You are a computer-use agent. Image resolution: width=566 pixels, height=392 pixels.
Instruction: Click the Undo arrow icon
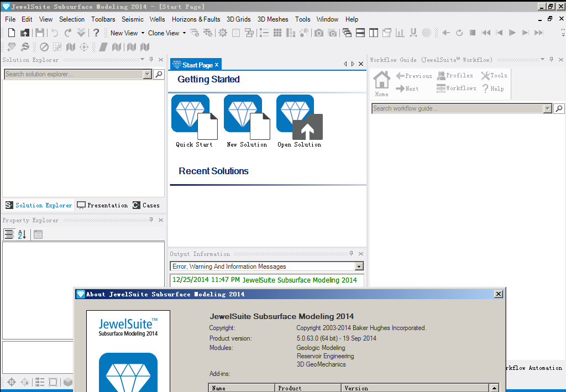55,33
